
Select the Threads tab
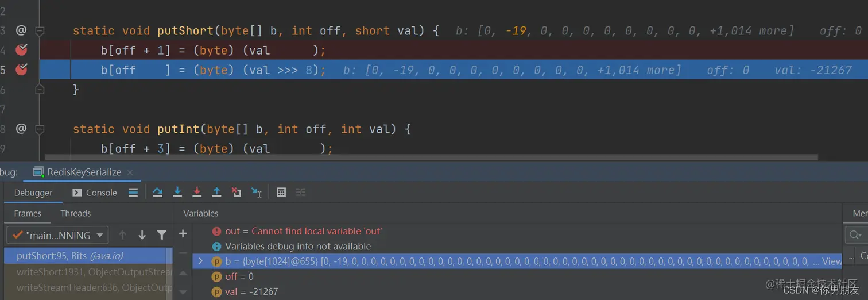[76, 213]
